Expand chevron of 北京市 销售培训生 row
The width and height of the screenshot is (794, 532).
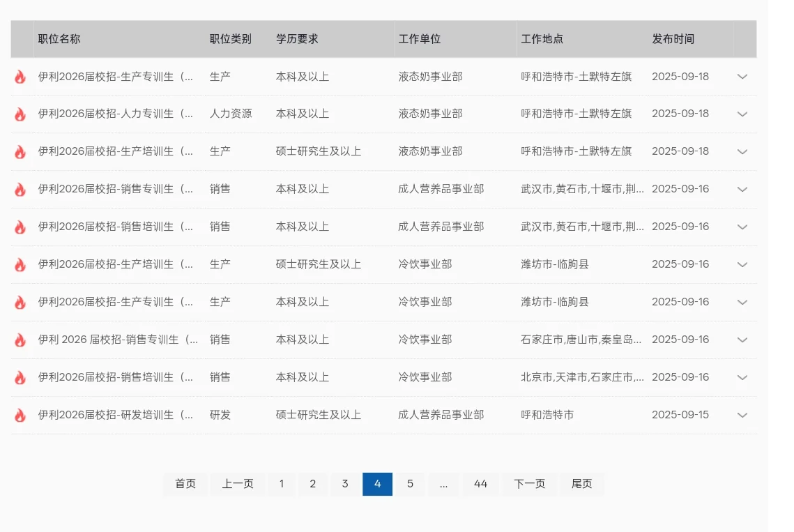pos(742,377)
